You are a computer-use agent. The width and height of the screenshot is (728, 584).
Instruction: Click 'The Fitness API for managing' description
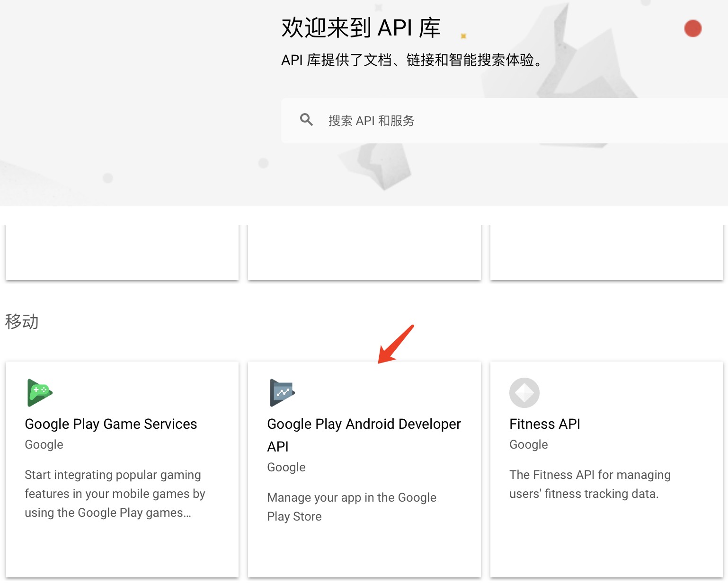pos(590,484)
